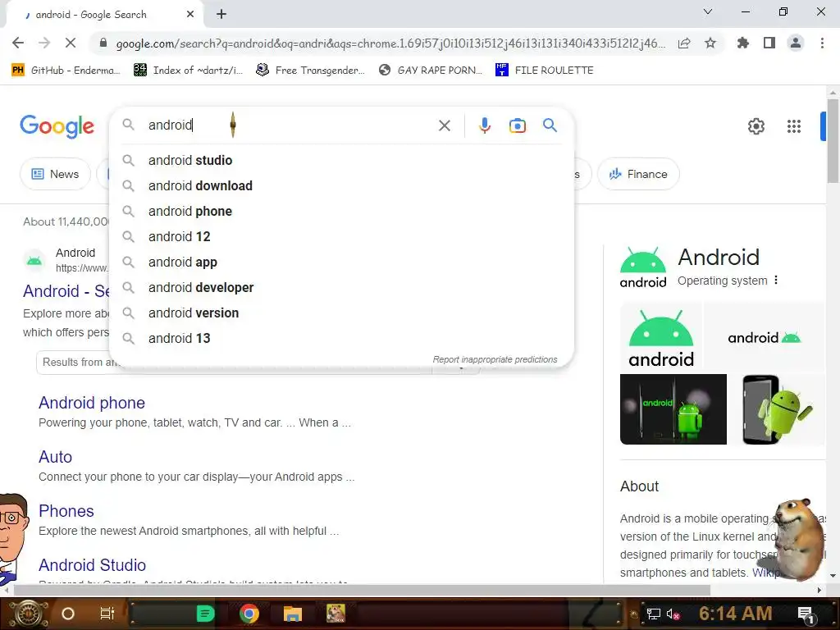Open Android phone sitelink

pyautogui.click(x=92, y=403)
